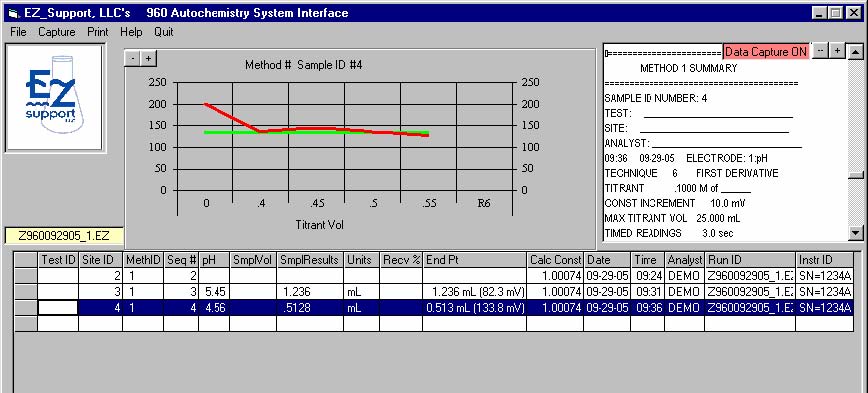
Task: Click the EZ Support flask logo
Action: tap(54, 98)
